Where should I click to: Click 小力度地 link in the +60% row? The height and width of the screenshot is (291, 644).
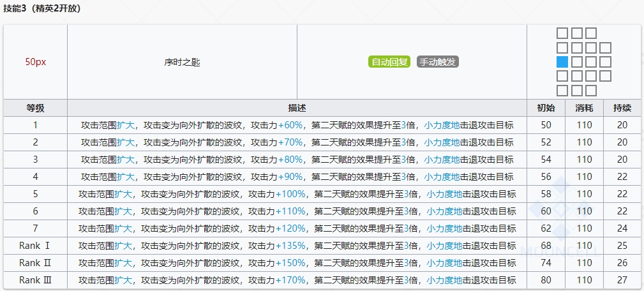(x=442, y=125)
